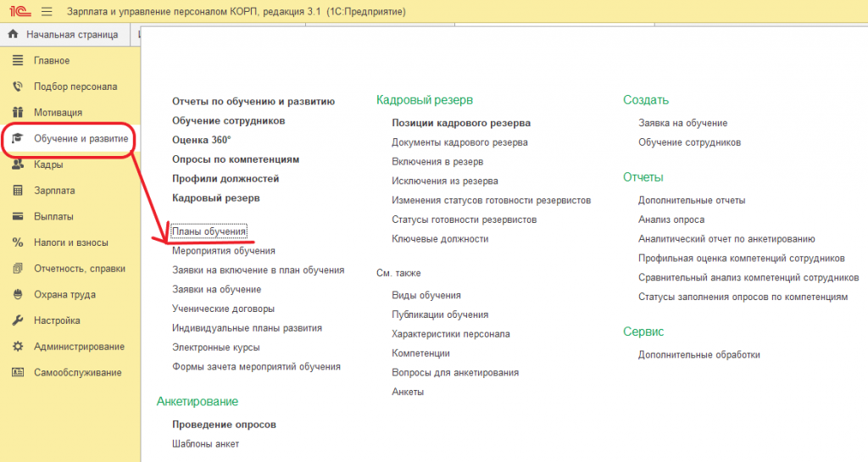Open the Настройка section
868x462 pixels.
click(x=57, y=320)
